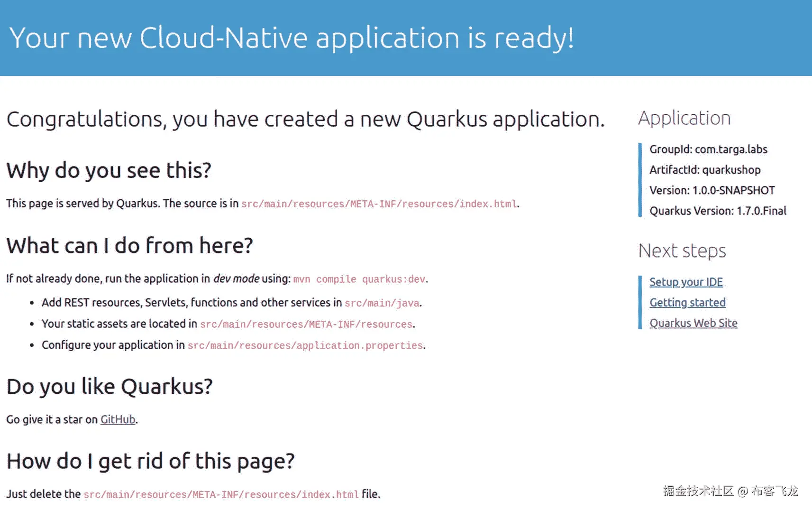Image resolution: width=812 pixels, height=511 pixels.
Task: Click the static assets path 'src/main/resources/META-INF/resources'
Action: click(x=306, y=325)
